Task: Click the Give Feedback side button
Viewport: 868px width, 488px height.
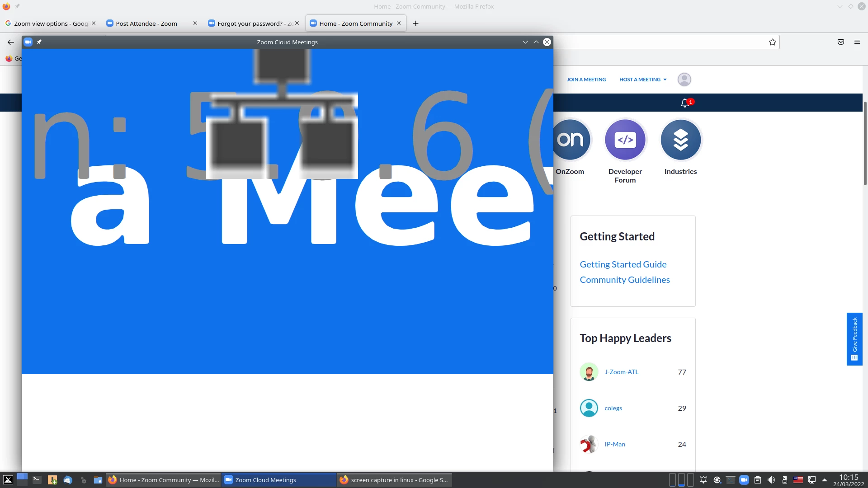Action: click(854, 339)
